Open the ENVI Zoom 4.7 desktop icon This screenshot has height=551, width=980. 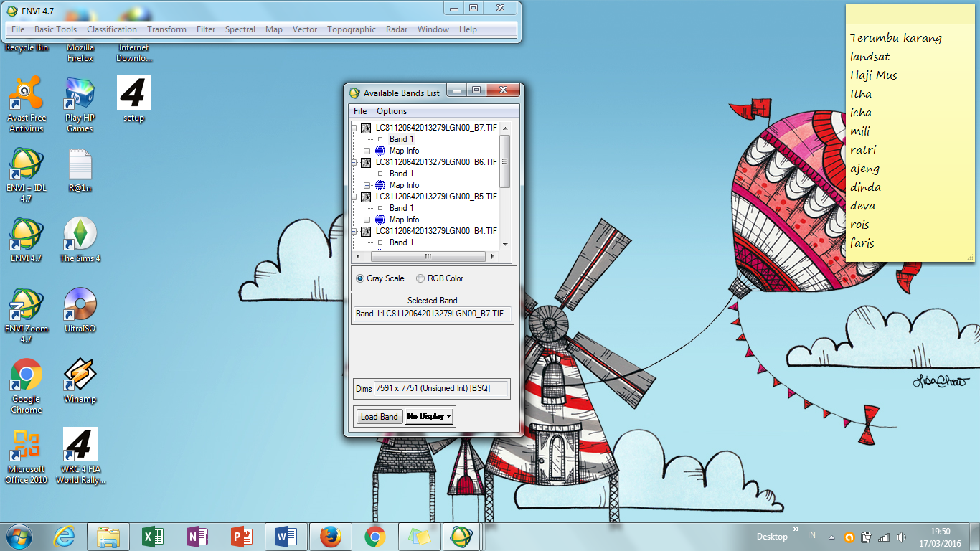coord(27,316)
